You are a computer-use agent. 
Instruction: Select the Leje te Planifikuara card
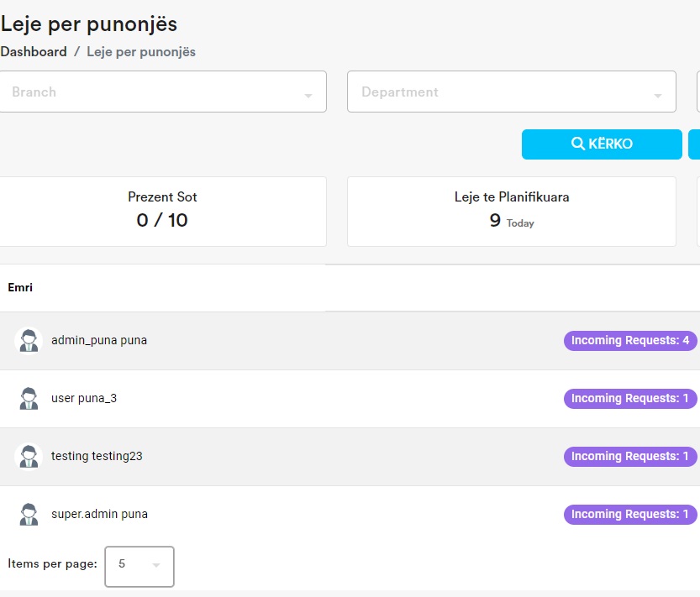coord(511,212)
